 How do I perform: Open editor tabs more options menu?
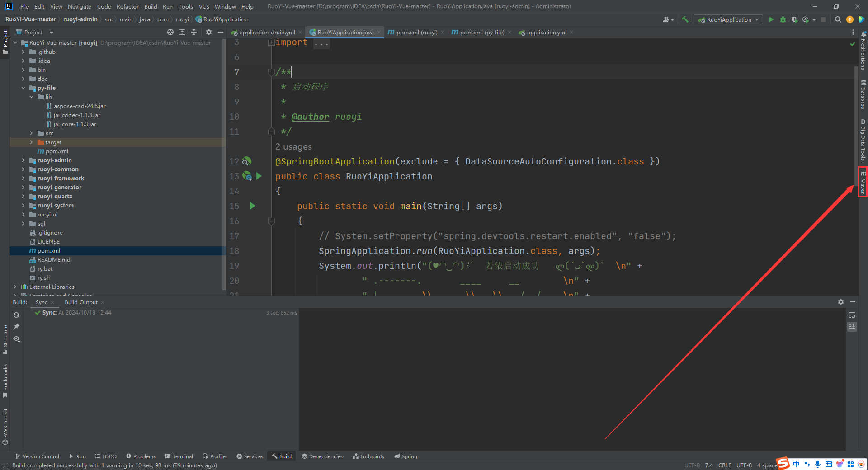pyautogui.click(x=853, y=32)
